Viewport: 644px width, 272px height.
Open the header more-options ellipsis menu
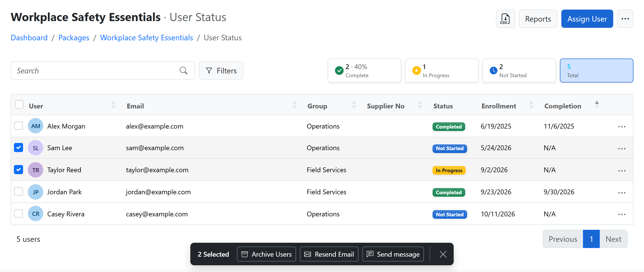pos(625,19)
